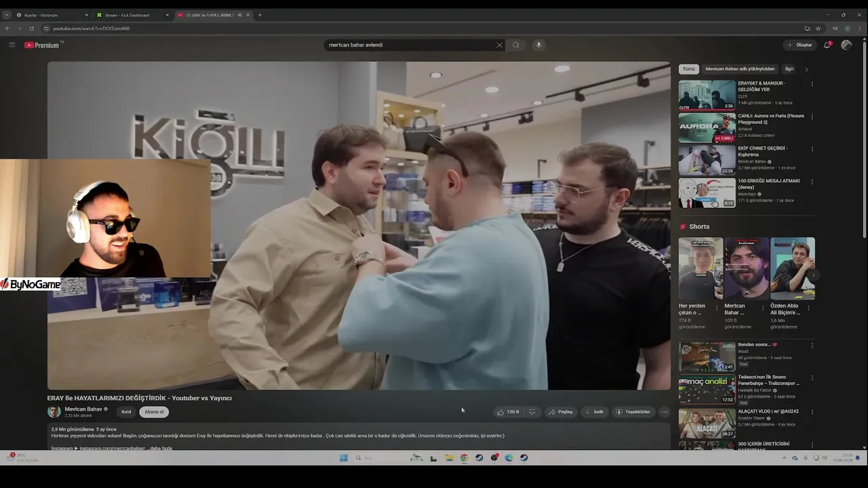Open the account avatar menu

point(846,45)
